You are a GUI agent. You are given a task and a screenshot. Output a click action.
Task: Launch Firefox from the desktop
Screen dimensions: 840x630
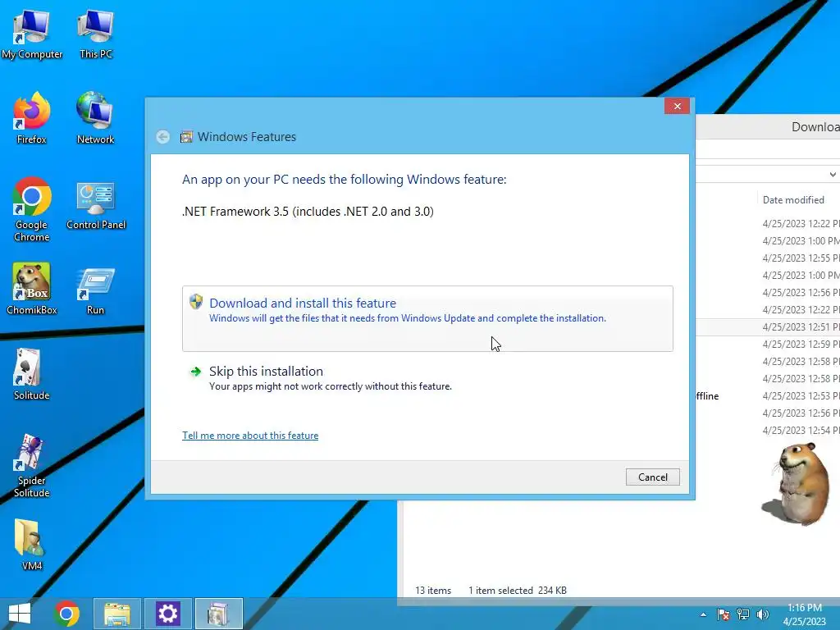(x=32, y=118)
